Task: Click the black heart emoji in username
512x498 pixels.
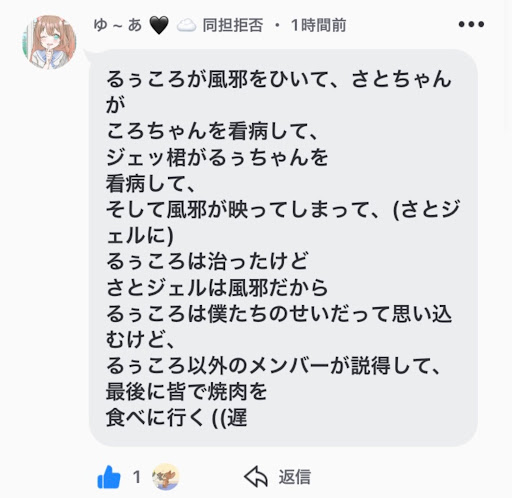Action: point(159,25)
